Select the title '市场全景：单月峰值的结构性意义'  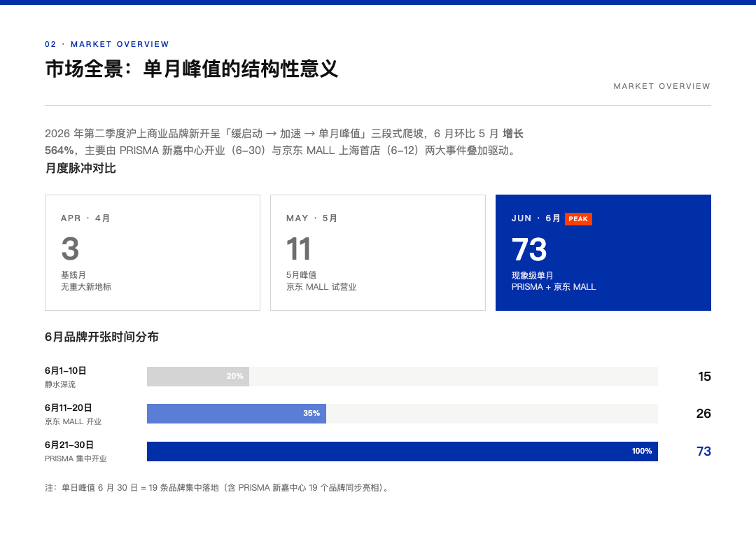[x=191, y=69]
